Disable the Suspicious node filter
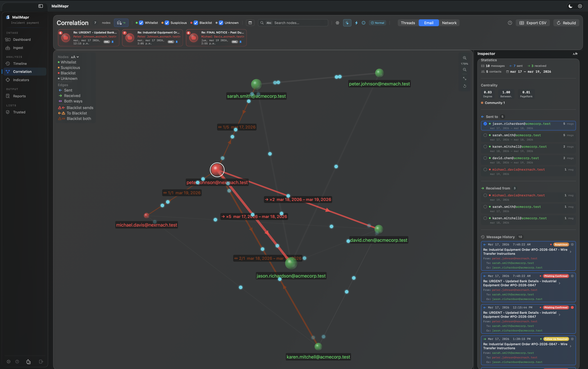 coord(167,23)
